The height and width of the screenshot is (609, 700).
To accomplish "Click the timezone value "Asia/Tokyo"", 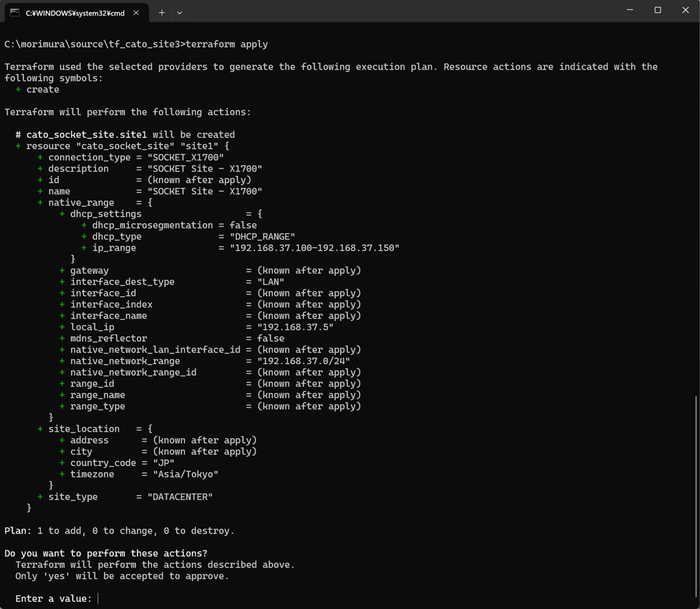I will pos(185,474).
